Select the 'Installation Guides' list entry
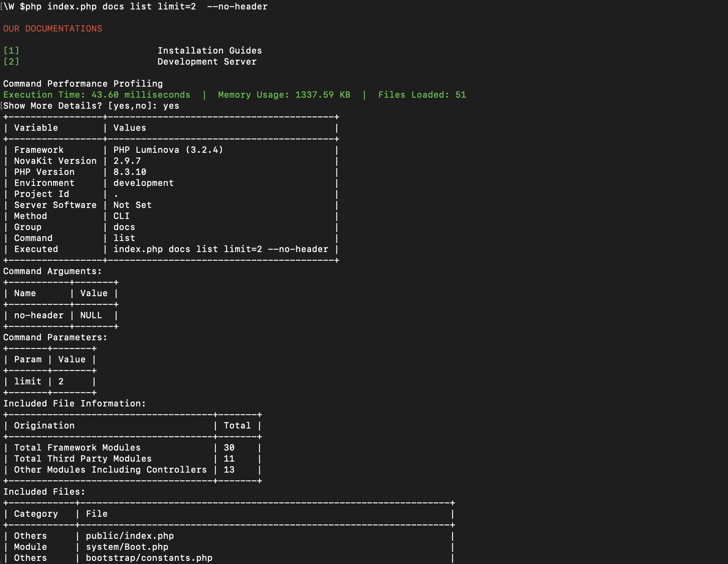The image size is (728, 564). (210, 51)
